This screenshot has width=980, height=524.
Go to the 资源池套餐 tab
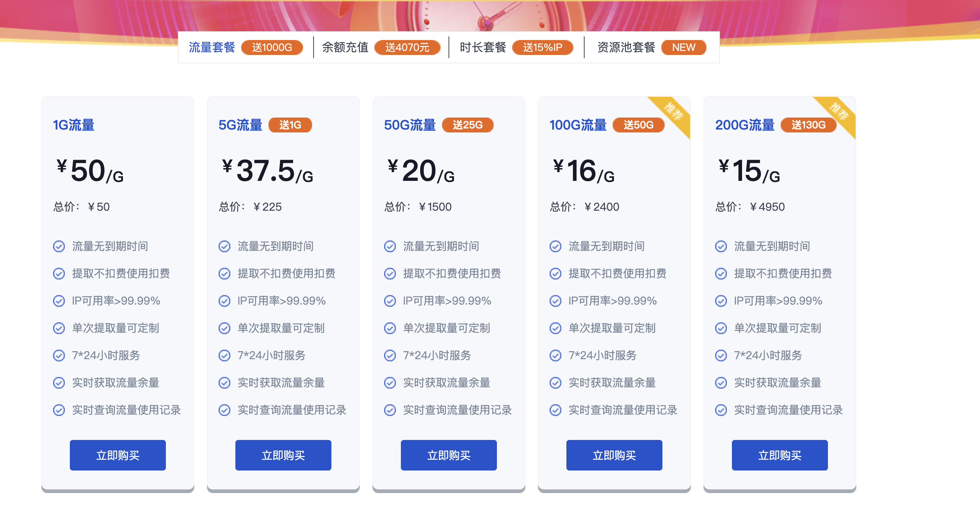[x=626, y=47]
